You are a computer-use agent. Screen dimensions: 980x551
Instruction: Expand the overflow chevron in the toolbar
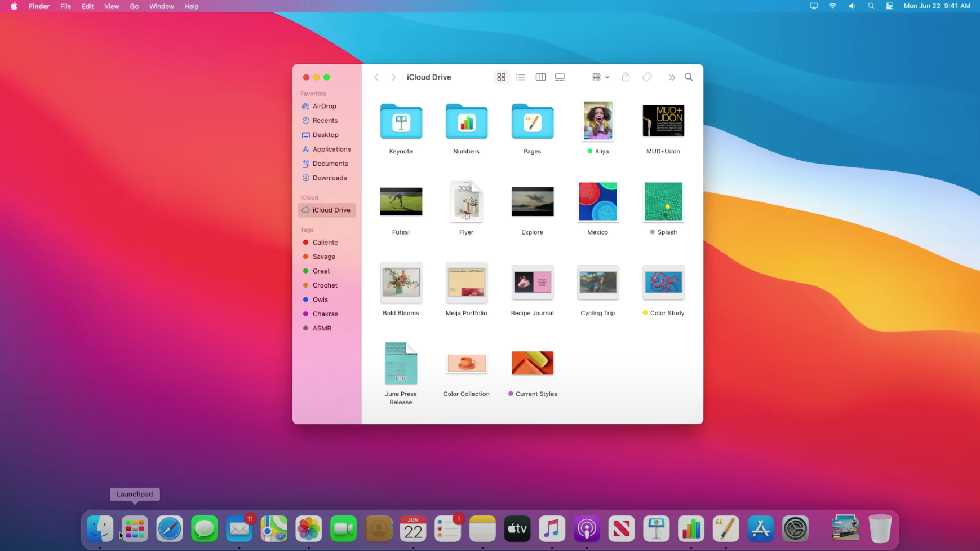671,77
